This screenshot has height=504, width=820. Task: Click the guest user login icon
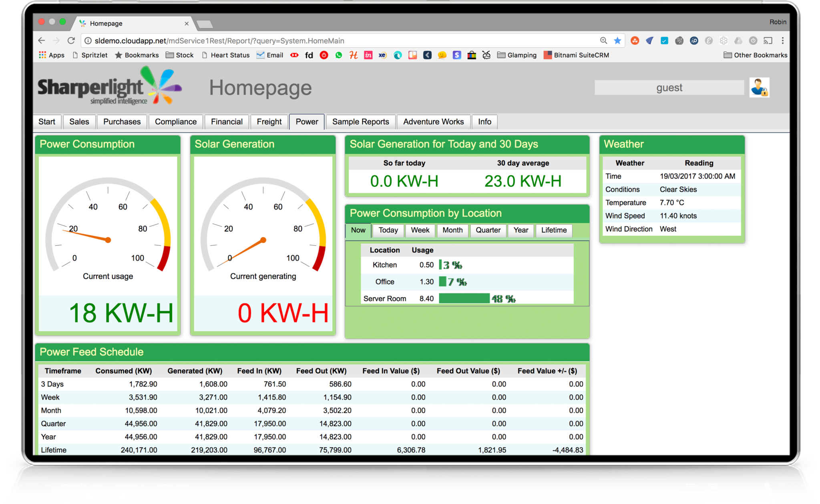click(759, 88)
